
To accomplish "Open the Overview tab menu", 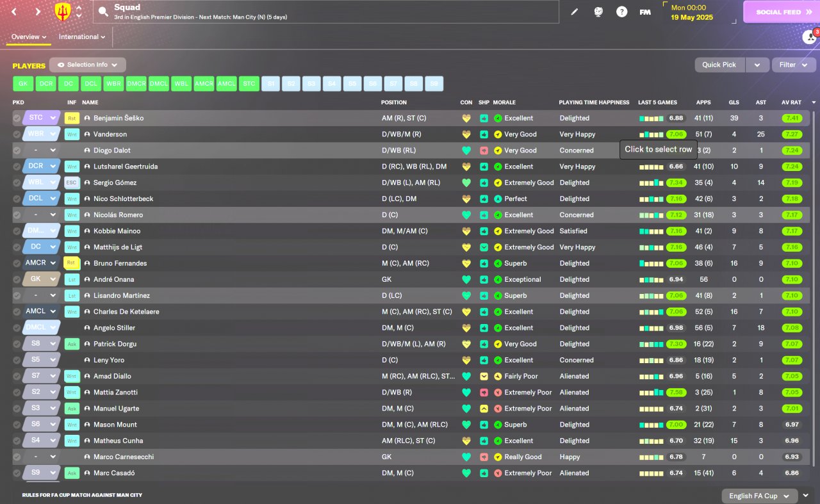I will coord(29,37).
